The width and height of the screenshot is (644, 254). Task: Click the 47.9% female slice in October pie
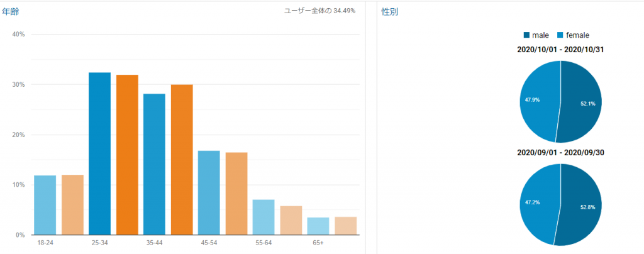[x=538, y=101]
